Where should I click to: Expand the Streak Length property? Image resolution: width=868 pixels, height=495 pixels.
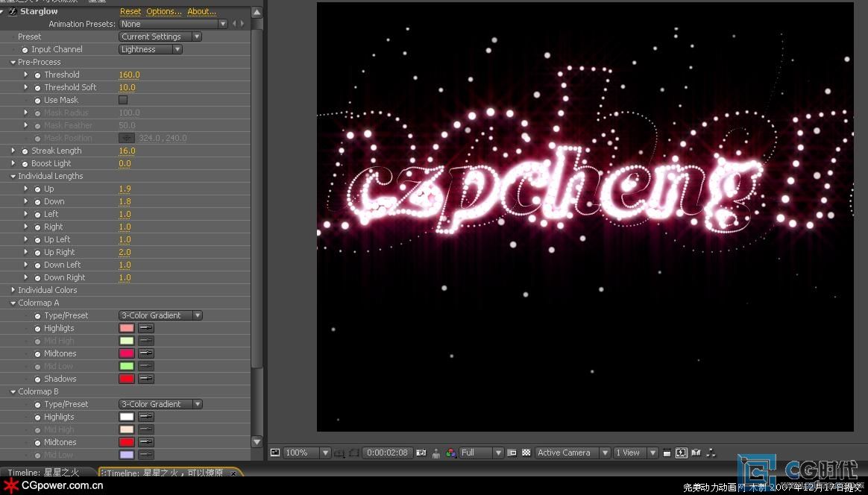13,151
